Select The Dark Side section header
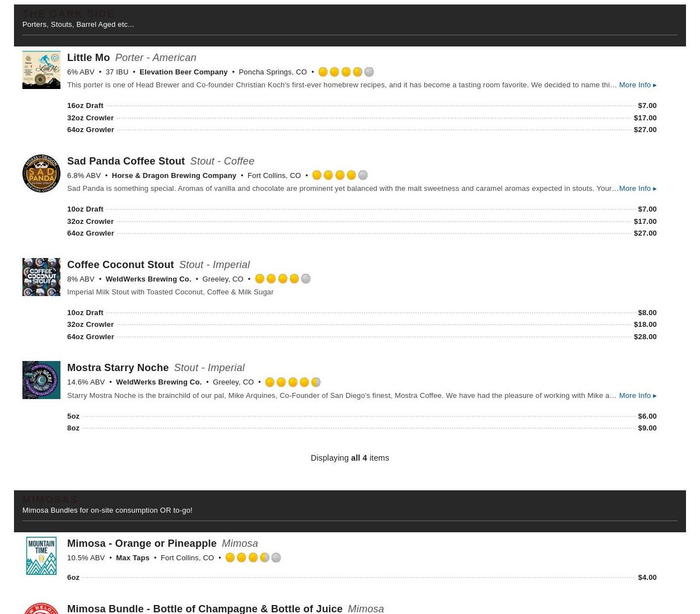 [x=68, y=13]
